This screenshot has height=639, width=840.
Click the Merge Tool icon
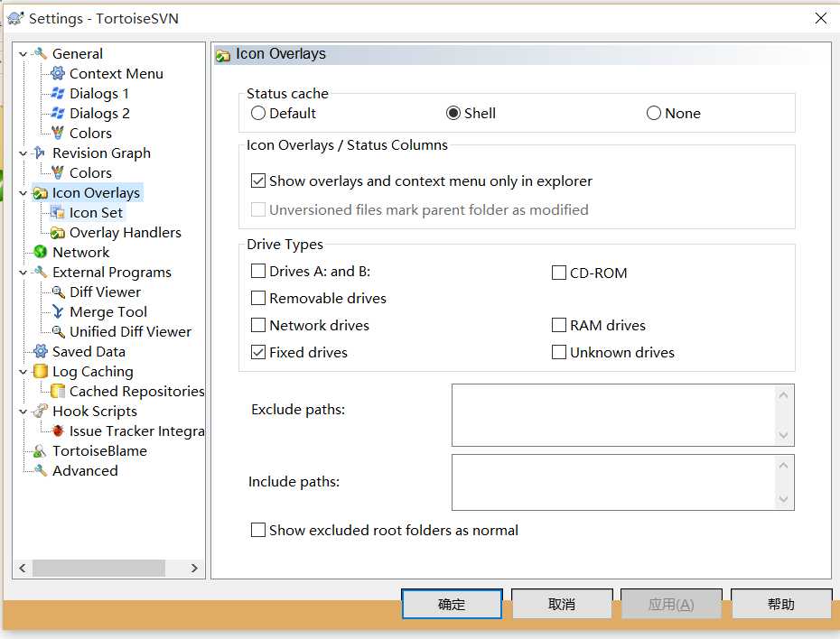pyautogui.click(x=58, y=311)
